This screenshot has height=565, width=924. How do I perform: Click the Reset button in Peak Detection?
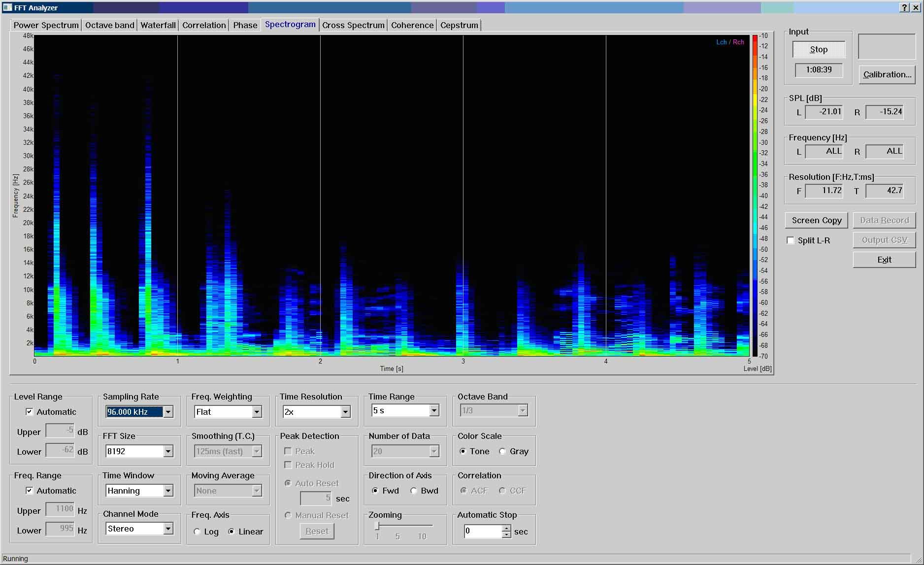(x=317, y=531)
